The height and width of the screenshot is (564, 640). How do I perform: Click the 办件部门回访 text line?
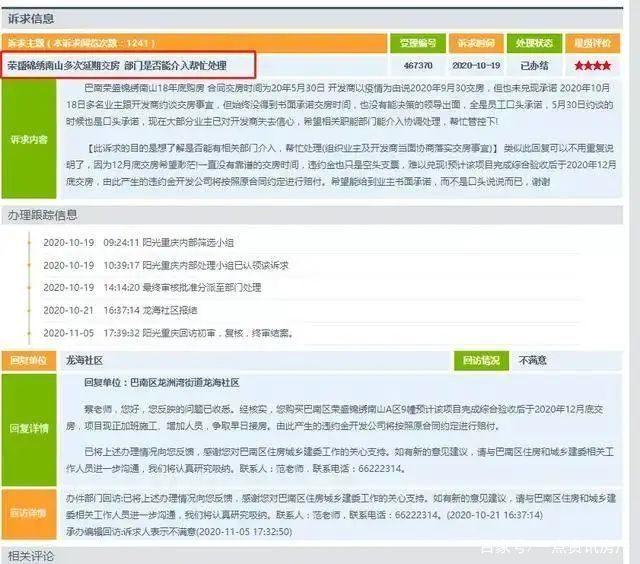(x=341, y=506)
